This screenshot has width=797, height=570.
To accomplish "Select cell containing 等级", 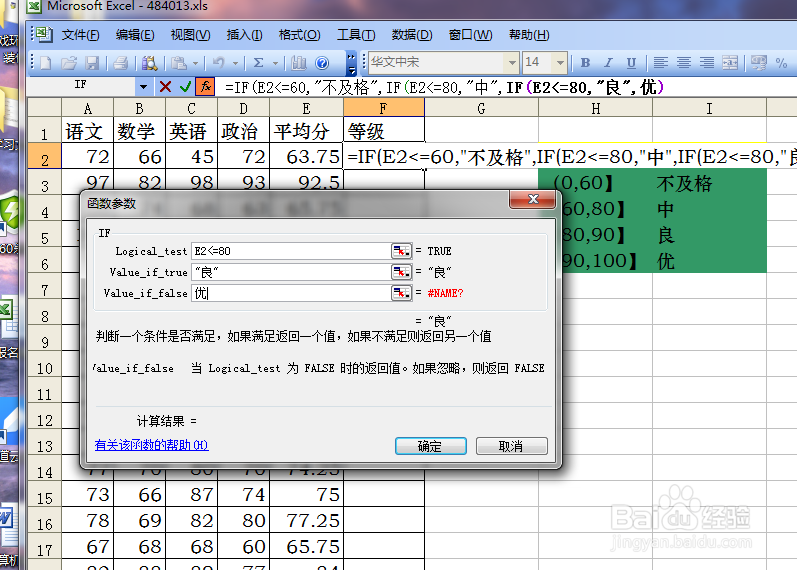I will [x=384, y=130].
